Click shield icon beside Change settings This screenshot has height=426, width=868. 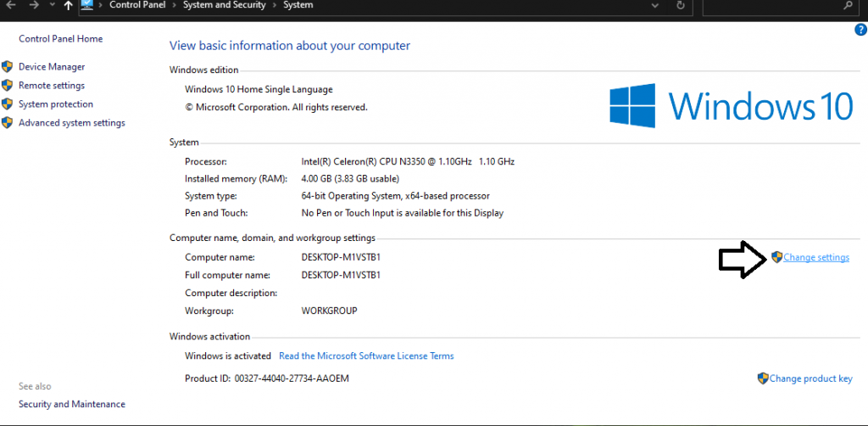pyautogui.click(x=777, y=257)
